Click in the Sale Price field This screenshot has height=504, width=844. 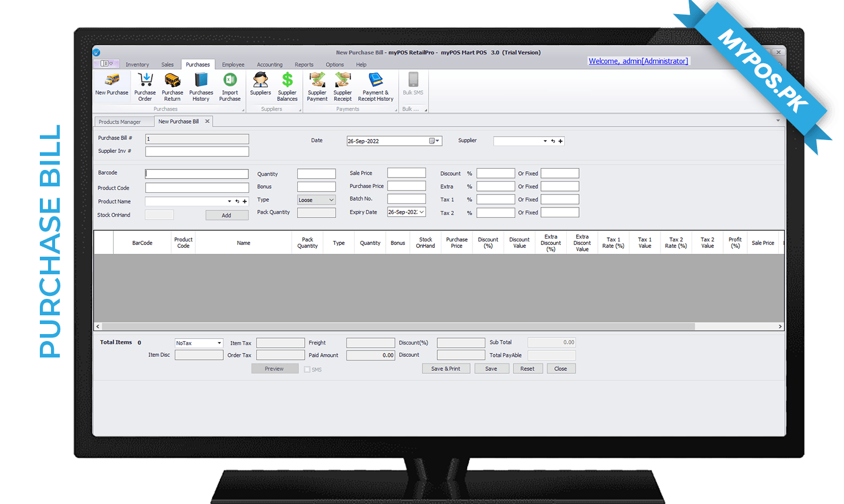(407, 172)
